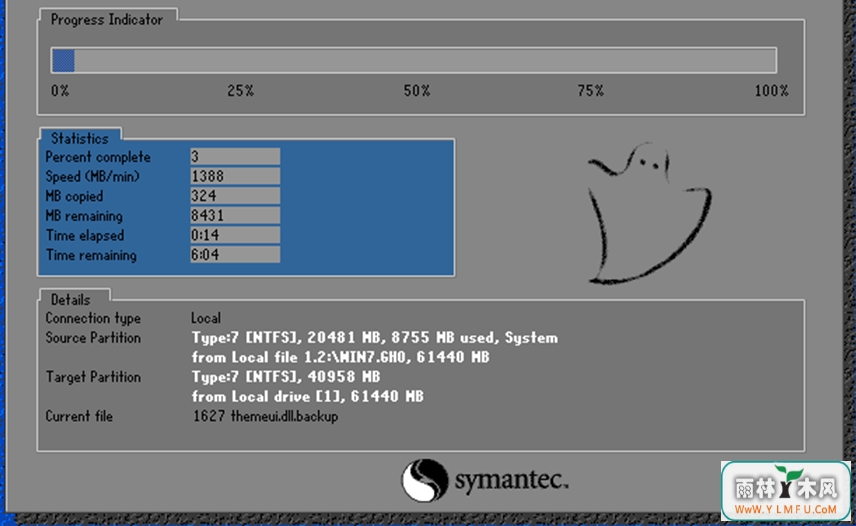Screen dimensions: 856x526
Task: Click the '75%' progress scale label
Action: [x=591, y=91]
